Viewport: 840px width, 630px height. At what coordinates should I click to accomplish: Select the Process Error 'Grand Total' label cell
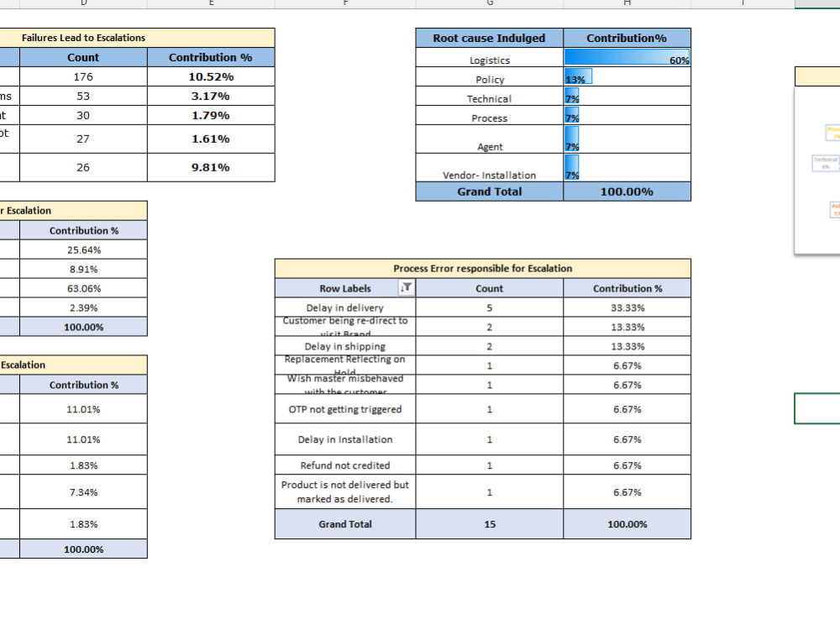click(345, 524)
